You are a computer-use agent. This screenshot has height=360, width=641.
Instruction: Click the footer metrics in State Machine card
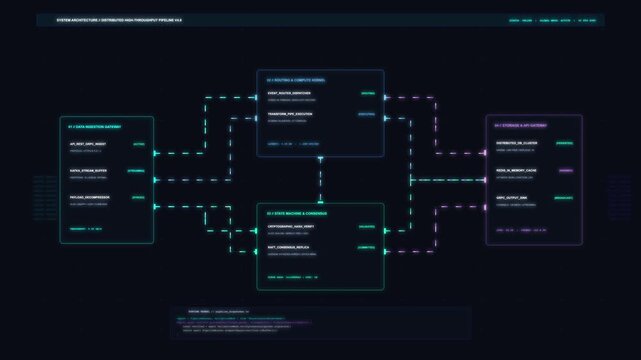click(x=293, y=277)
